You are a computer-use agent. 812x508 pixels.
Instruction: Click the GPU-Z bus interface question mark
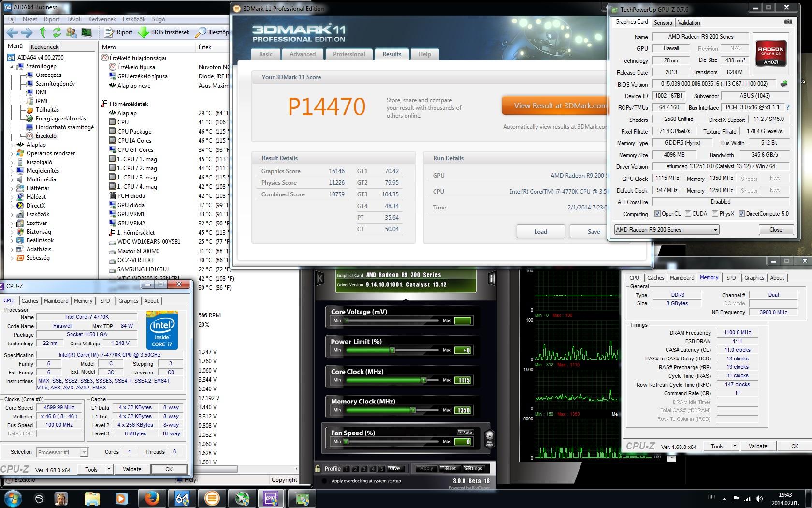(787, 107)
